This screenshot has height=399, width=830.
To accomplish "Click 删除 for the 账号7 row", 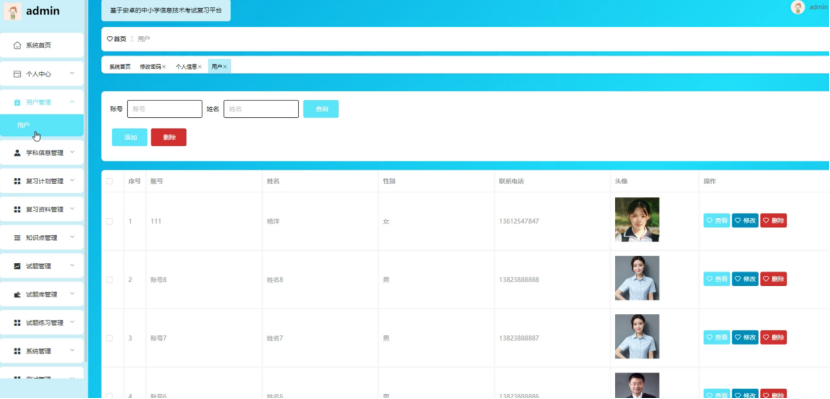I will (x=774, y=337).
